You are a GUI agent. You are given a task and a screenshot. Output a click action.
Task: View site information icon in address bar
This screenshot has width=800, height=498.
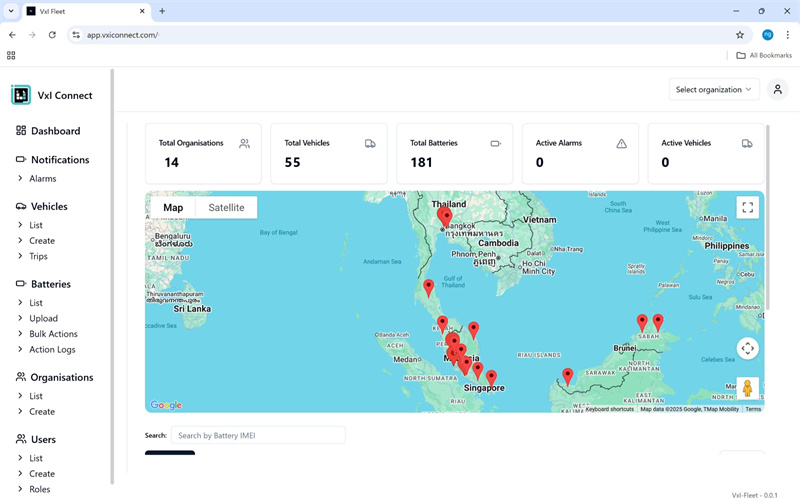point(76,35)
